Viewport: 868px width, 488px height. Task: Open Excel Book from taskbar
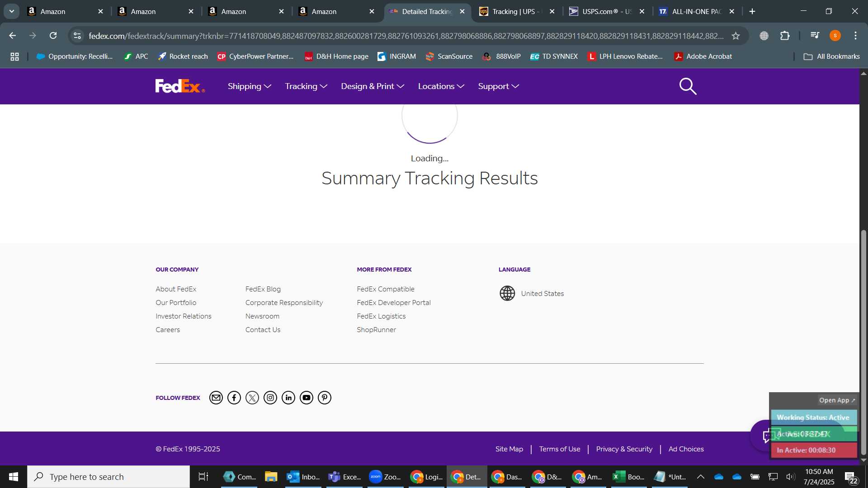tap(629, 477)
